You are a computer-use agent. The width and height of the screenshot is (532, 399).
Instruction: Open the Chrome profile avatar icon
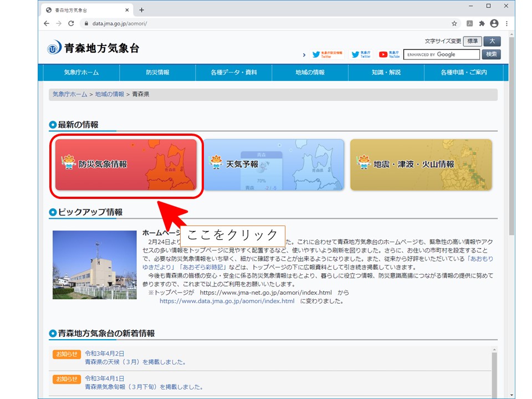[494, 23]
